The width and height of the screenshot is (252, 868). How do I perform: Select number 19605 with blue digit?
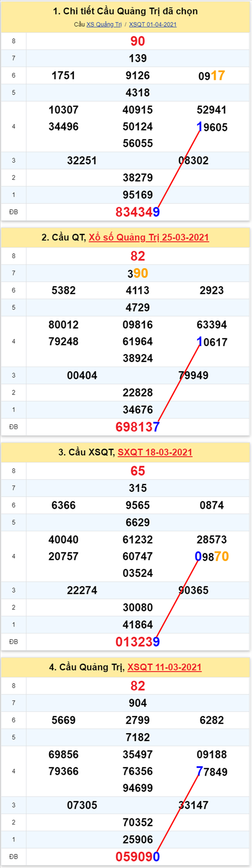(212, 127)
